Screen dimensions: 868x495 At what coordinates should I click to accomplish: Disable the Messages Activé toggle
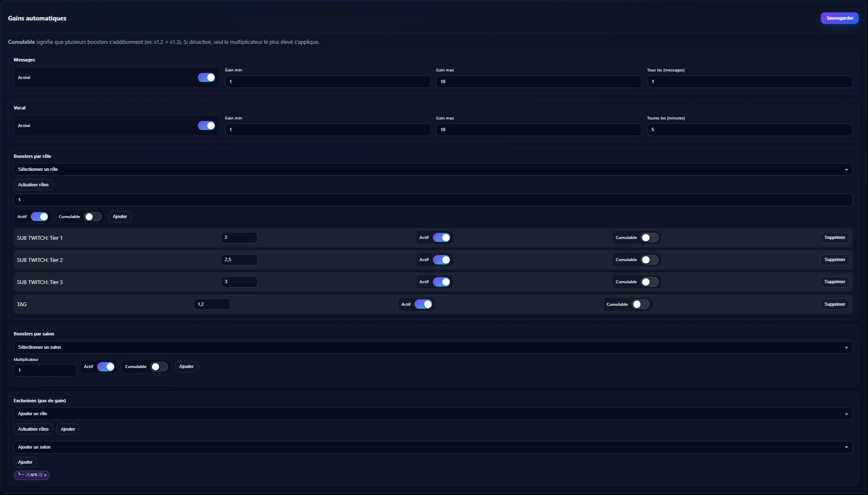click(206, 78)
